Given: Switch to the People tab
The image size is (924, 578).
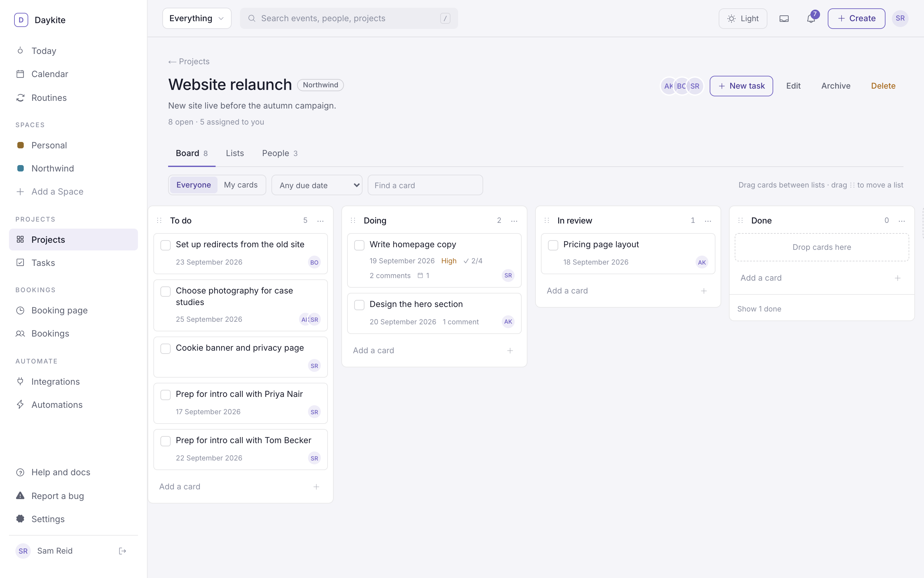Looking at the screenshot, I should [x=279, y=153].
